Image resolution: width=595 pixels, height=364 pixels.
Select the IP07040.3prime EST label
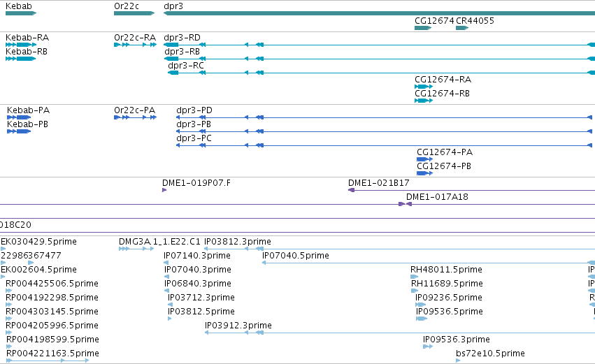click(198, 270)
